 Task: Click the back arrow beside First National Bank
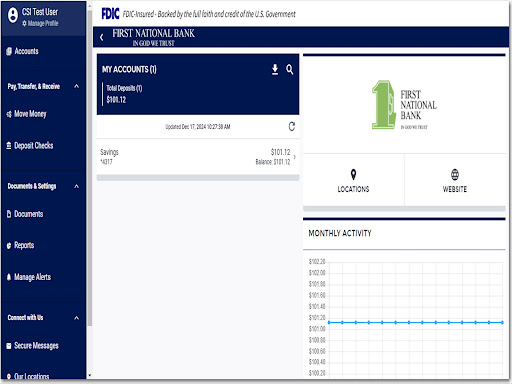pyautogui.click(x=102, y=37)
